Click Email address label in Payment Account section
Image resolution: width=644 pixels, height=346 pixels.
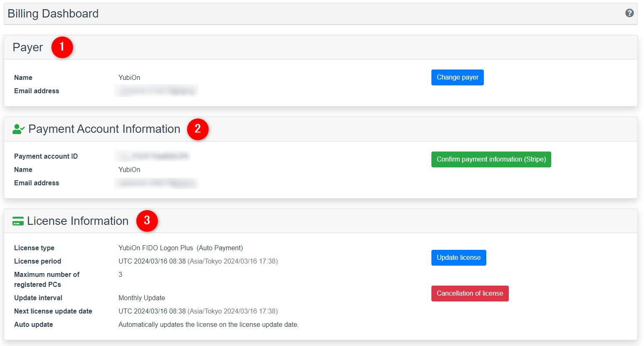click(x=37, y=183)
